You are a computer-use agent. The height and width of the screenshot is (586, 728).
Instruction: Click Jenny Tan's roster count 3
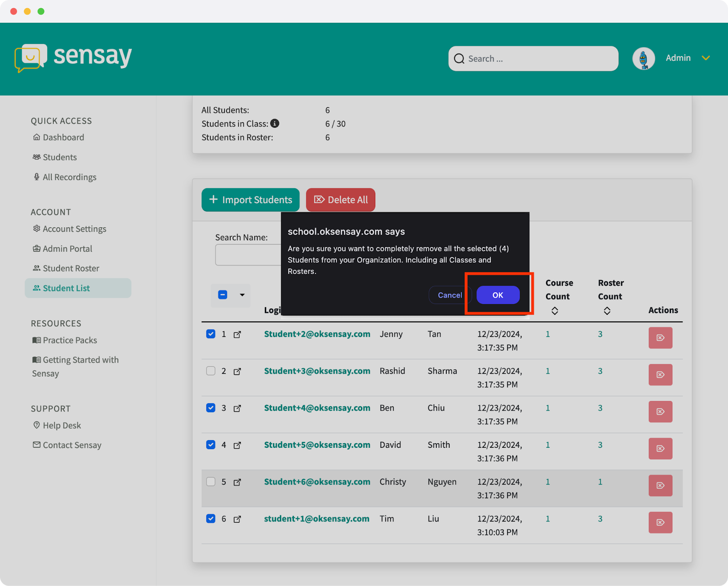(x=600, y=334)
